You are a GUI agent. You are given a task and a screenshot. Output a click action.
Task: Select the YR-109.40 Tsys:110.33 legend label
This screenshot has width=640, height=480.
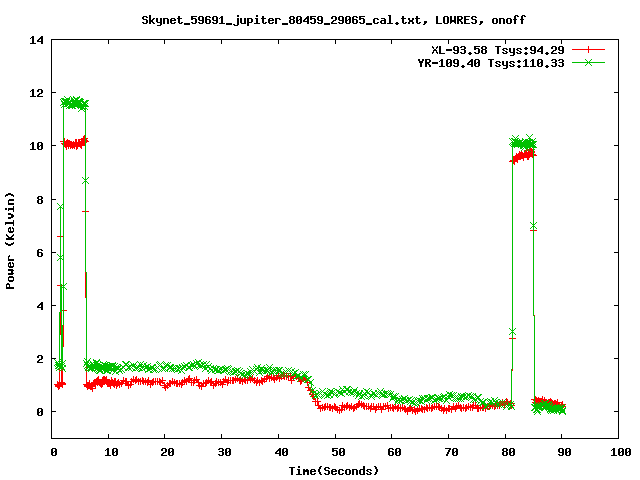point(491,63)
